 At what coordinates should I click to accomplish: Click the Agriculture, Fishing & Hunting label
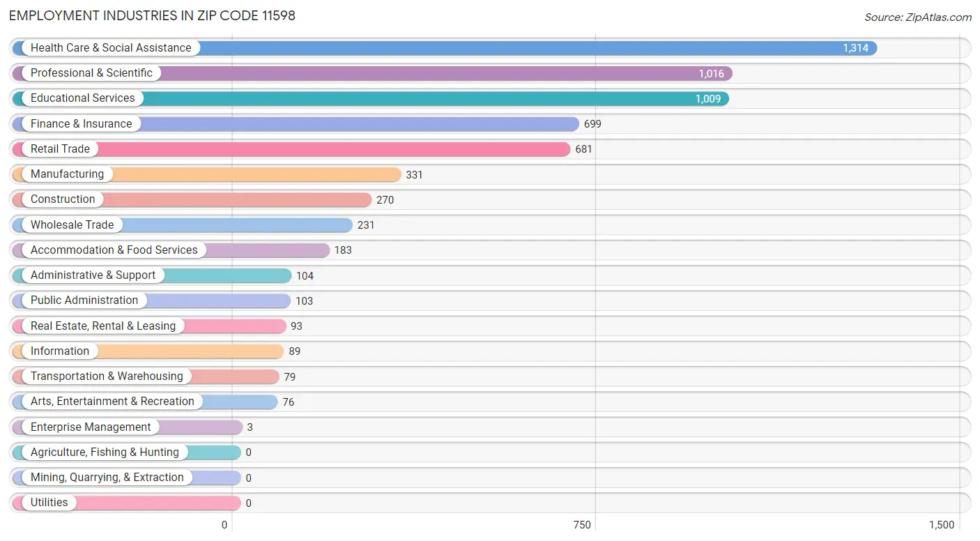pyautogui.click(x=105, y=452)
